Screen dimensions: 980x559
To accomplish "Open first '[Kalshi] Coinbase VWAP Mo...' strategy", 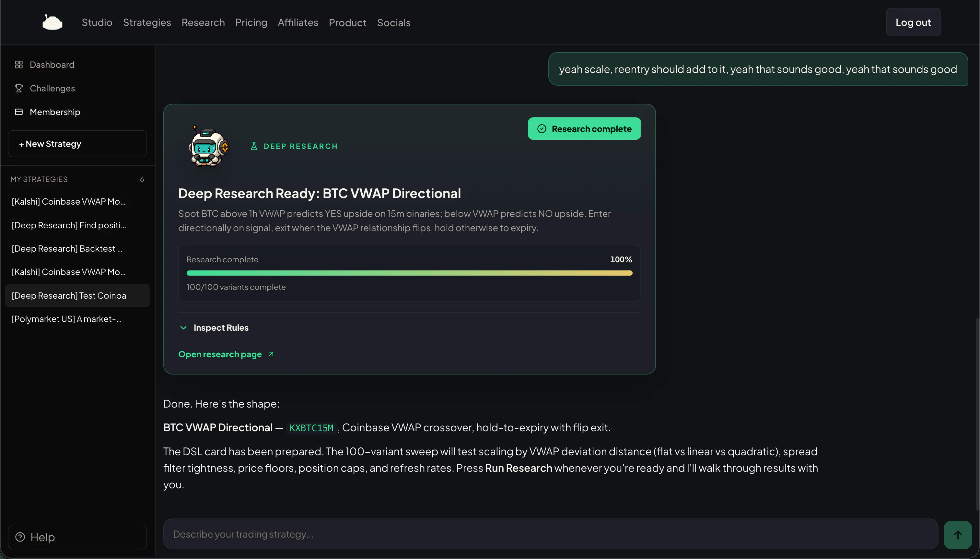I will click(77, 202).
